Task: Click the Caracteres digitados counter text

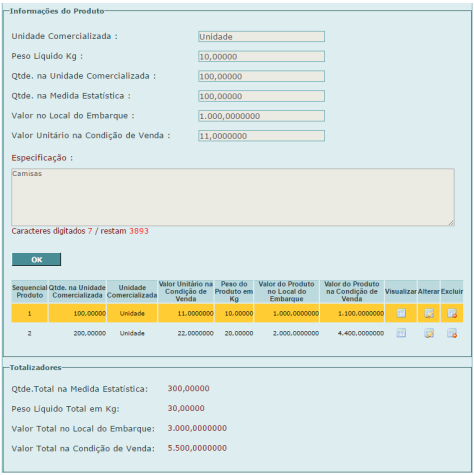Action: (x=80, y=231)
